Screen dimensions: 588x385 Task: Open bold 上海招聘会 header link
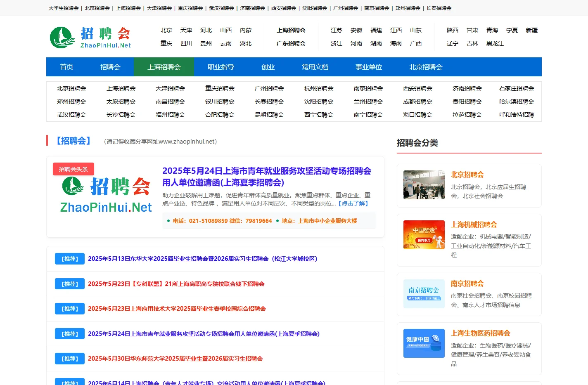pos(291,30)
